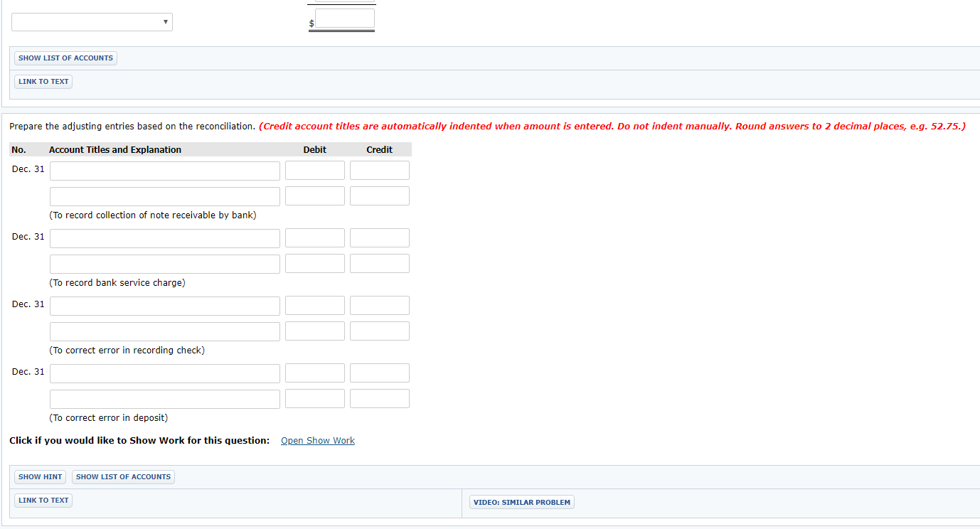Click the dollar total input field at top
The width and height of the screenshot is (980, 529).
345,18
